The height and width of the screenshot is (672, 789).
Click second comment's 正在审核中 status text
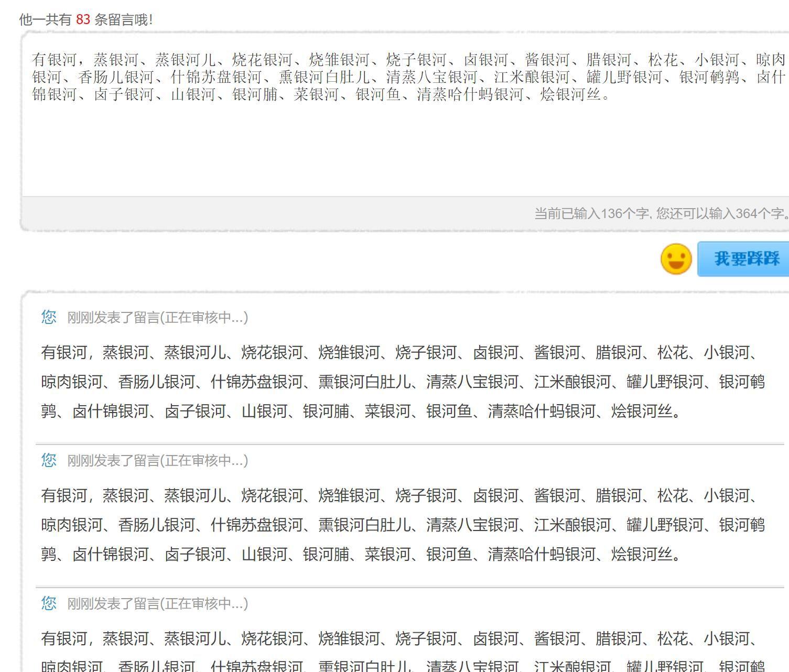(x=204, y=460)
